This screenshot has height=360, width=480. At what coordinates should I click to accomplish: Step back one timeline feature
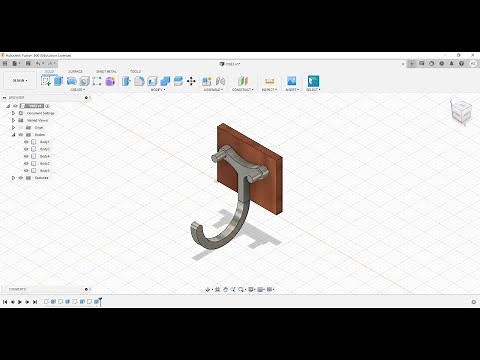[x=12, y=302]
